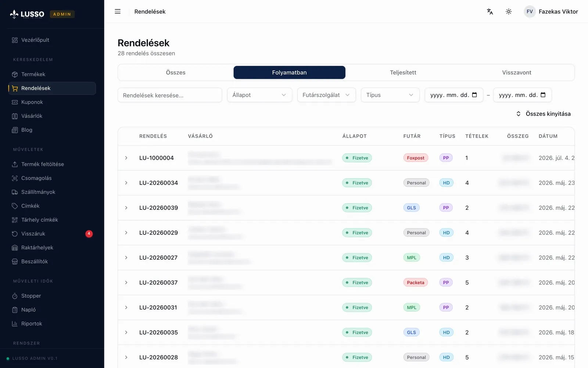Open Riportok in sidebar
Screen dimensions: 588x368
click(52, 324)
